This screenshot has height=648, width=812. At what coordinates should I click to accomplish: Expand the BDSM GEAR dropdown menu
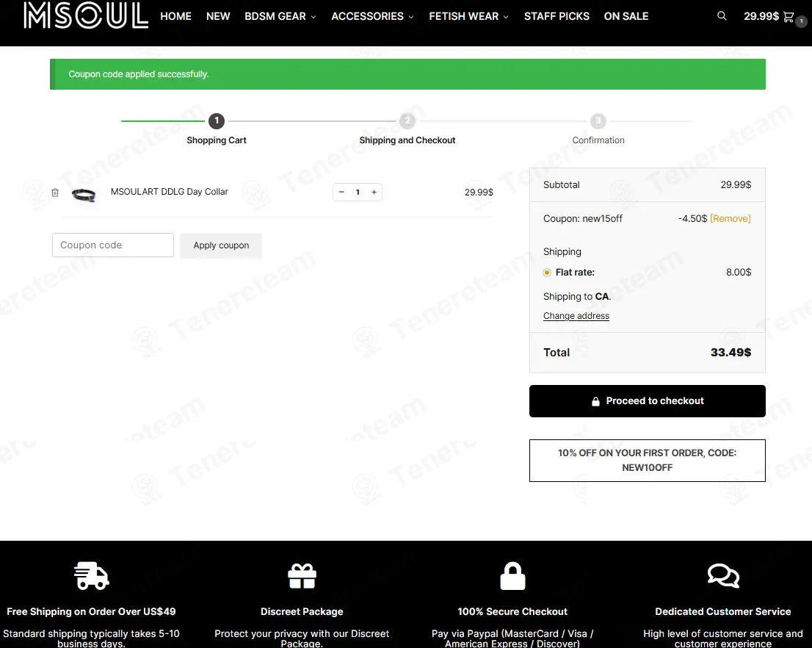pyautogui.click(x=280, y=17)
